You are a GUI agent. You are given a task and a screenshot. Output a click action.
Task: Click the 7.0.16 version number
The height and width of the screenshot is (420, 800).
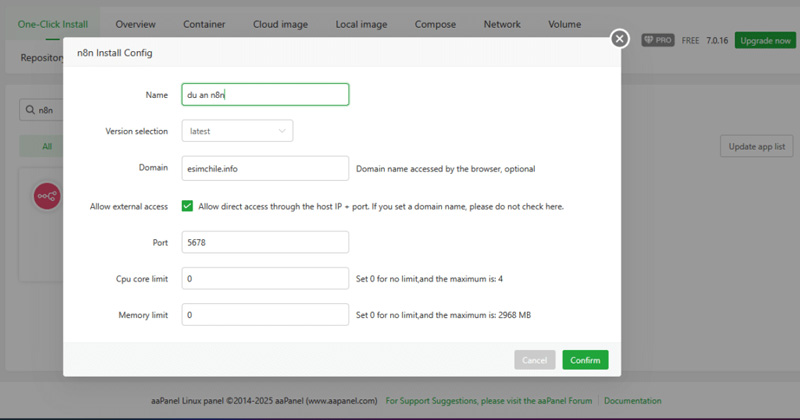pos(717,40)
